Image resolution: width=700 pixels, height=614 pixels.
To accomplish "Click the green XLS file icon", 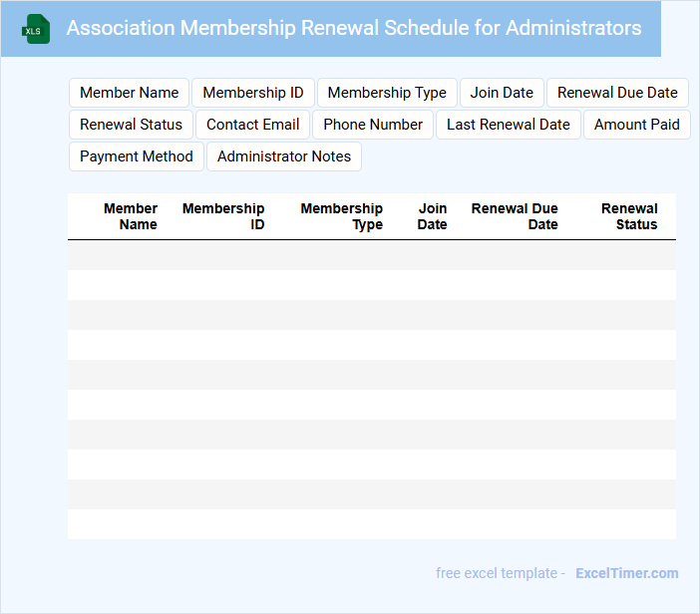I will [36, 29].
